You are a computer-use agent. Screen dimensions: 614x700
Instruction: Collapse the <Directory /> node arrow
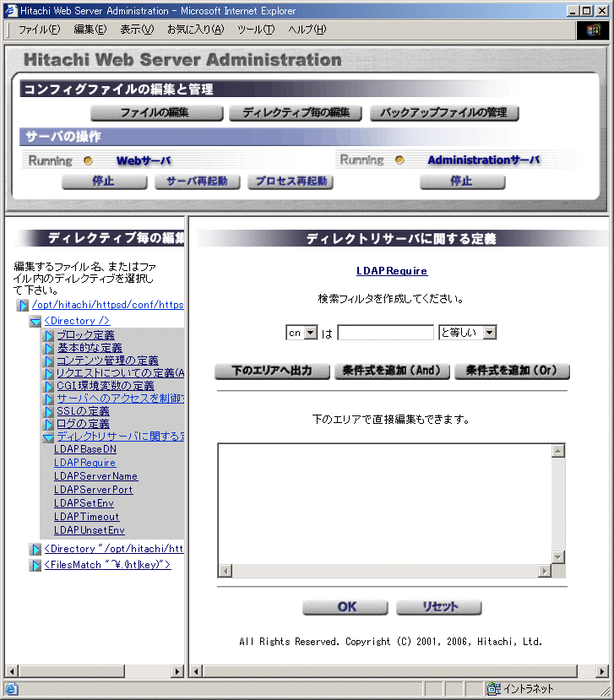35,322
